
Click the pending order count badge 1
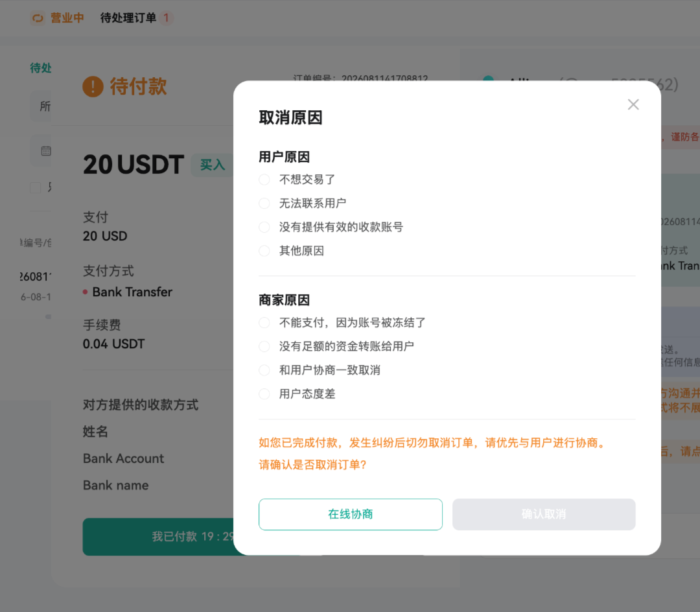tap(166, 18)
